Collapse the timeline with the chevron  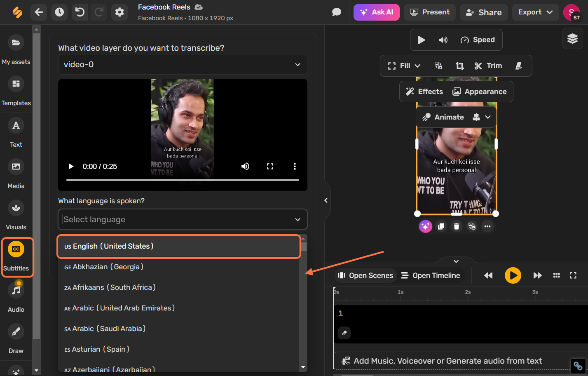click(456, 261)
